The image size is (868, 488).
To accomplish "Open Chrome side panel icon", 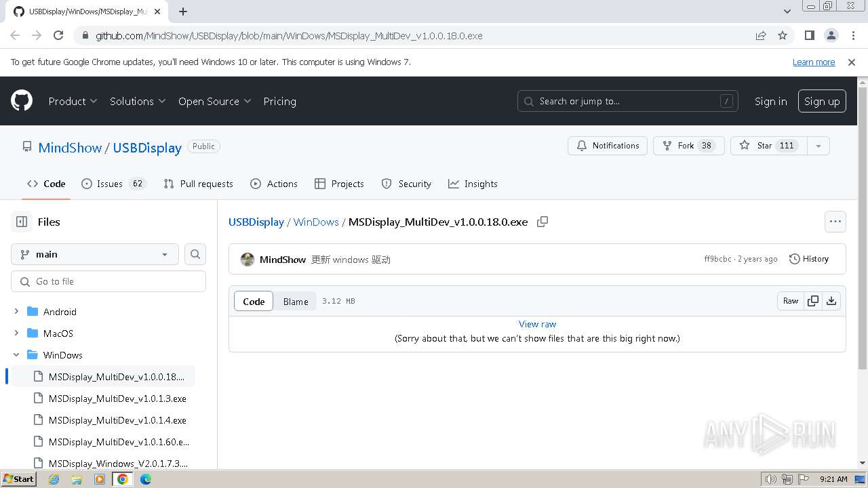I will [x=809, y=35].
